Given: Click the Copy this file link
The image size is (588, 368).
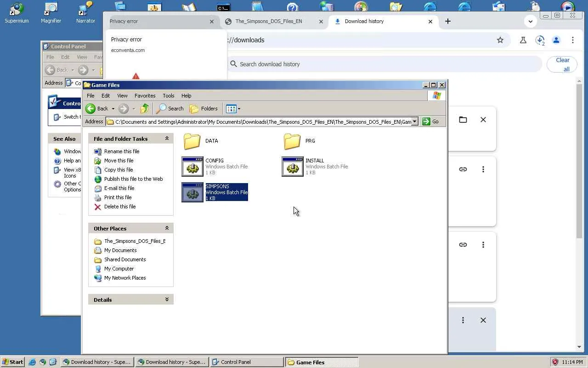Looking at the screenshot, I should (x=119, y=170).
